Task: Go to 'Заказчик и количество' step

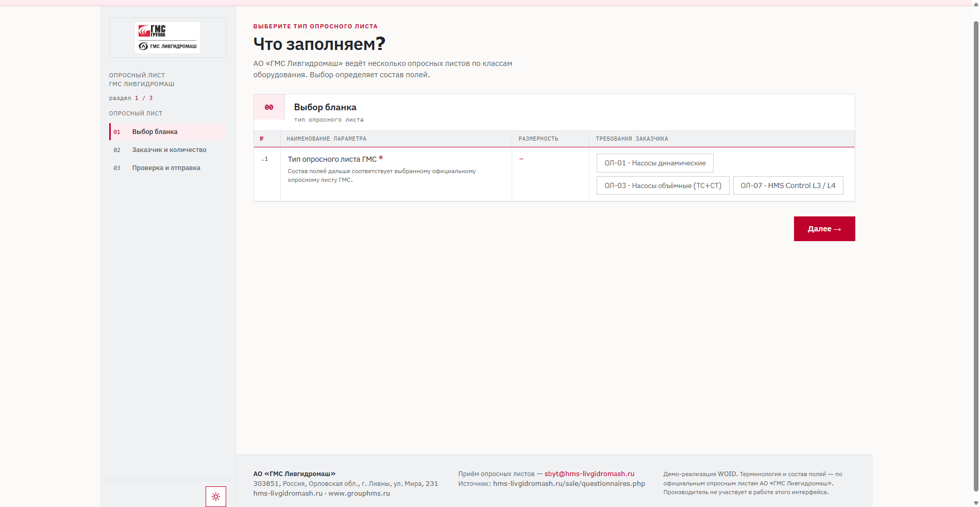Action: (168, 150)
